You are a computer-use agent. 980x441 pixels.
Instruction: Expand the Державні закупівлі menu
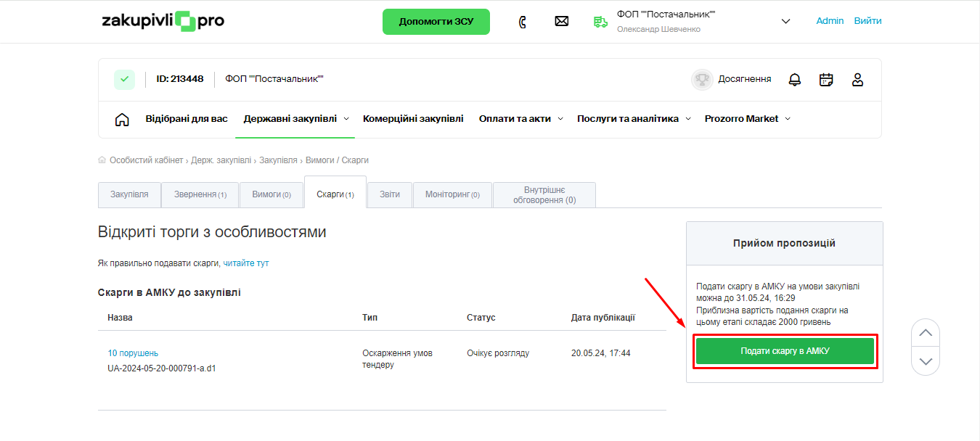coord(295,119)
